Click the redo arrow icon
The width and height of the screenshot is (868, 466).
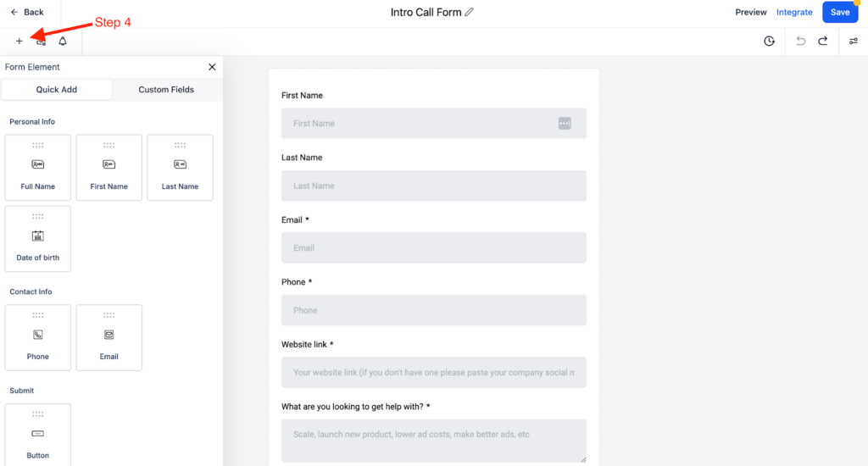823,41
